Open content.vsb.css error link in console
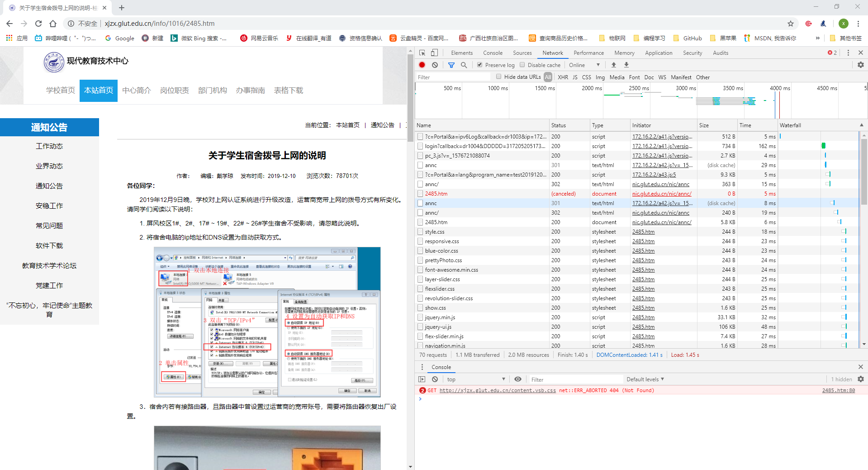Image resolution: width=868 pixels, height=470 pixels. 498,390
